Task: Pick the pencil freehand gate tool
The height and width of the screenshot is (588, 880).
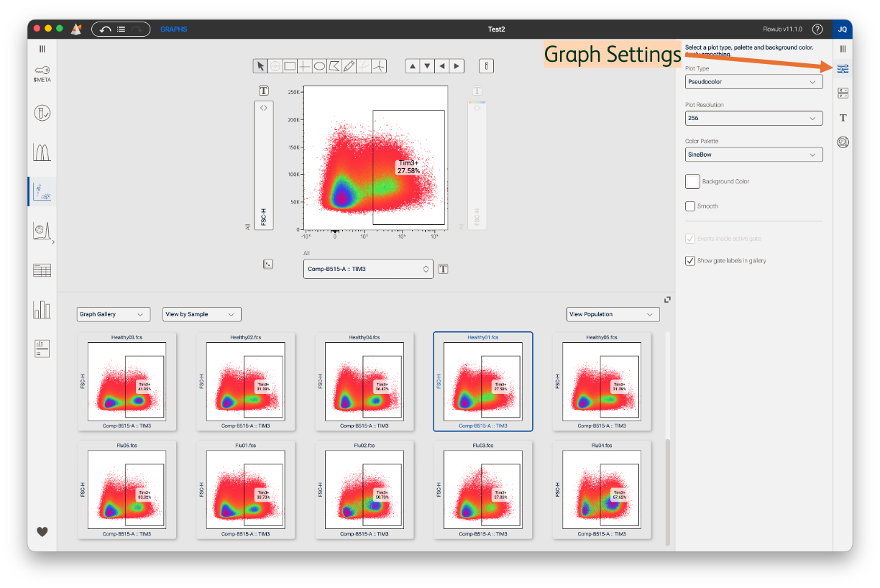Action: tap(349, 66)
